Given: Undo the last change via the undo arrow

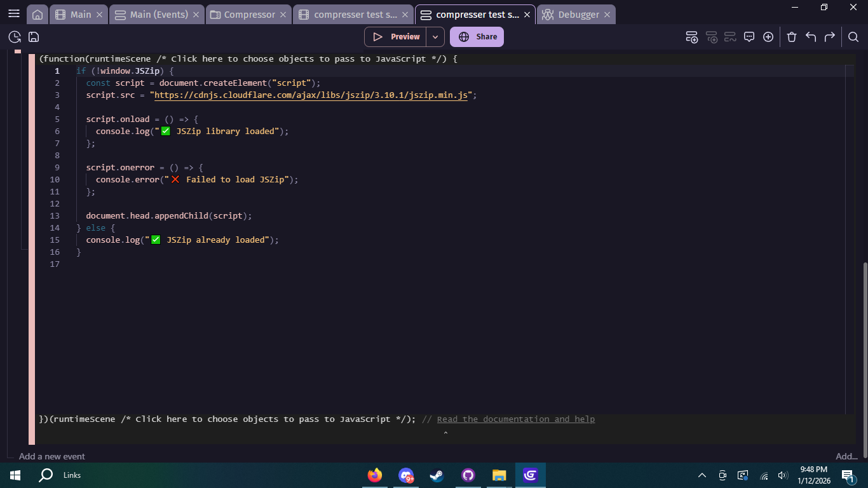Looking at the screenshot, I should [x=811, y=37].
